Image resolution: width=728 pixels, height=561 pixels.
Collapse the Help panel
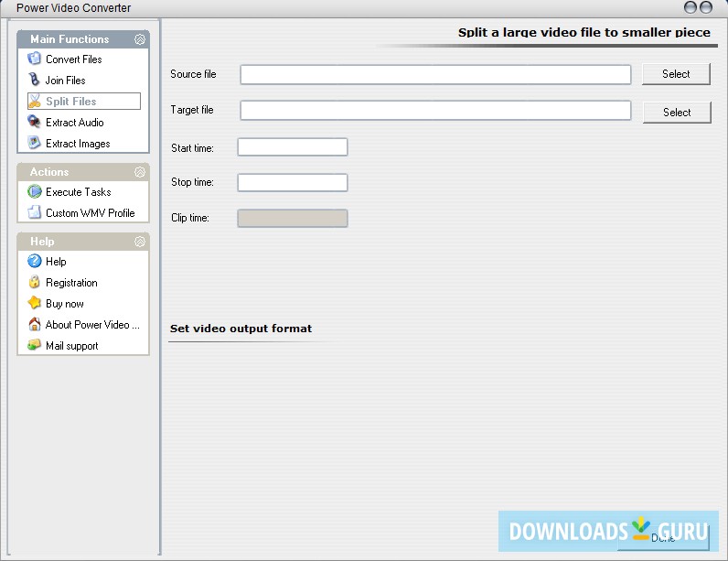pos(140,242)
